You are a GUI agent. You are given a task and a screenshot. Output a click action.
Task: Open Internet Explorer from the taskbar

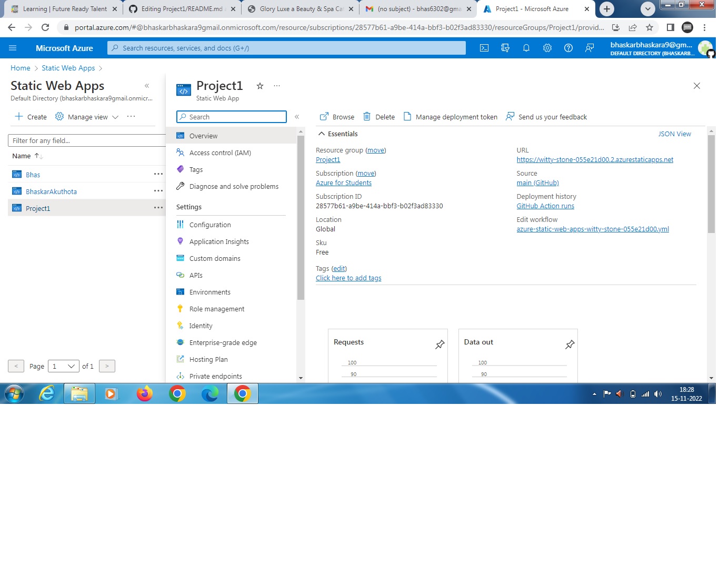click(x=47, y=393)
